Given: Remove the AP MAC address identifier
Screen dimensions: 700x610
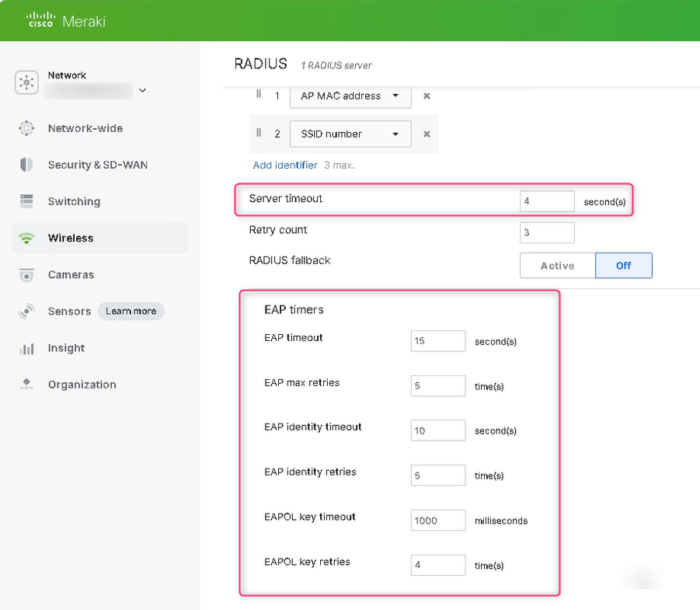Looking at the screenshot, I should [x=427, y=96].
